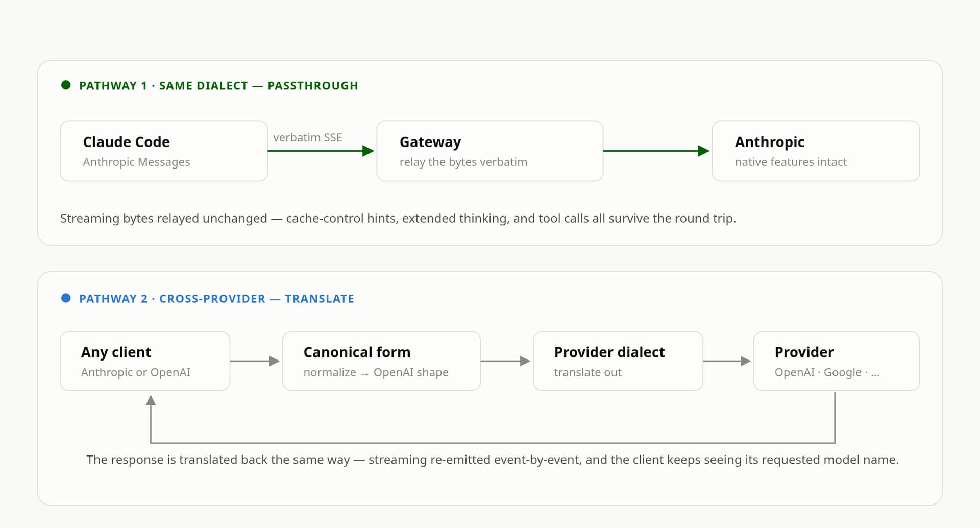Select the Gateway box
Screen dimensions: 980x528
pos(490,151)
